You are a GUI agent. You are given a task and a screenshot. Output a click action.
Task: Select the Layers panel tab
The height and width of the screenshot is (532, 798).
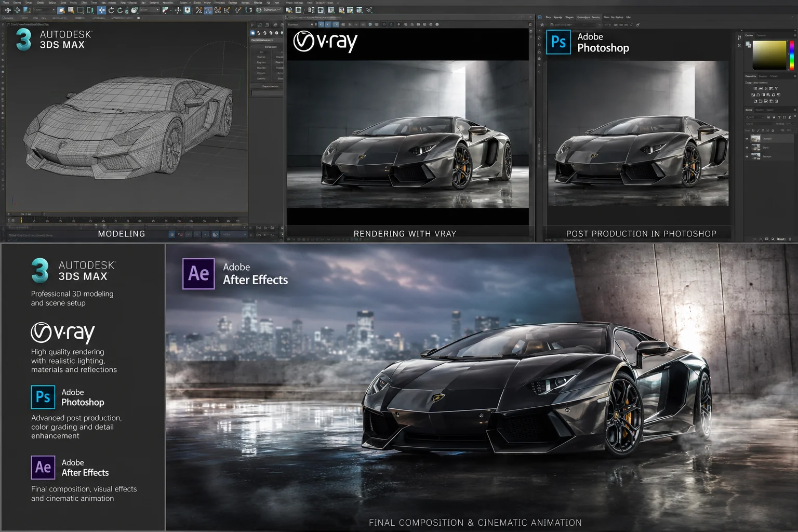click(x=749, y=110)
